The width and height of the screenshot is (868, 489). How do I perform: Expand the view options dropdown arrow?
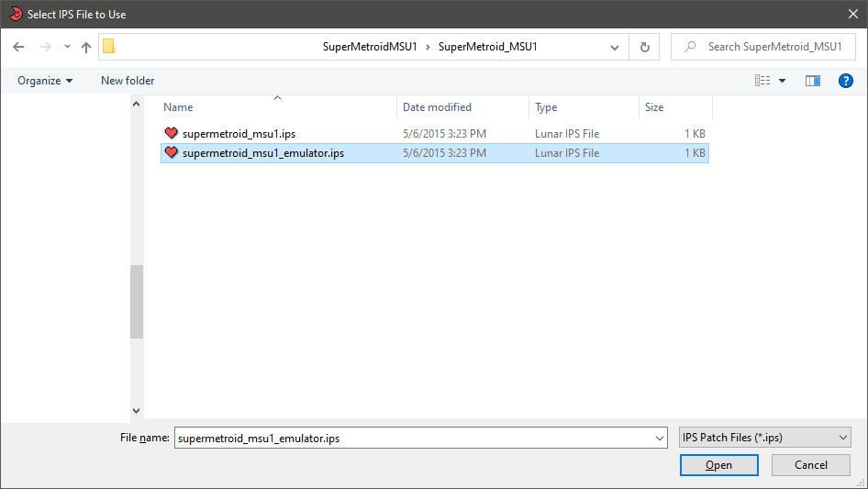click(x=783, y=81)
